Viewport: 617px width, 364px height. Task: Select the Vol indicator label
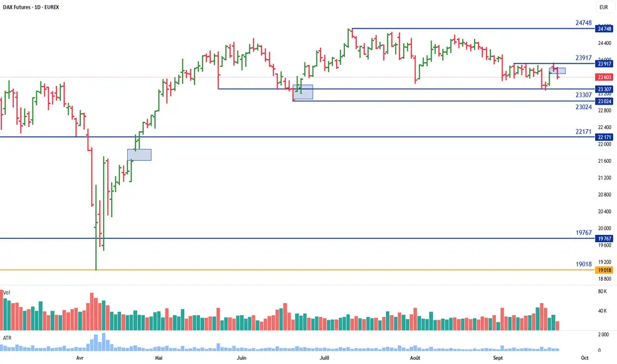tap(7, 292)
